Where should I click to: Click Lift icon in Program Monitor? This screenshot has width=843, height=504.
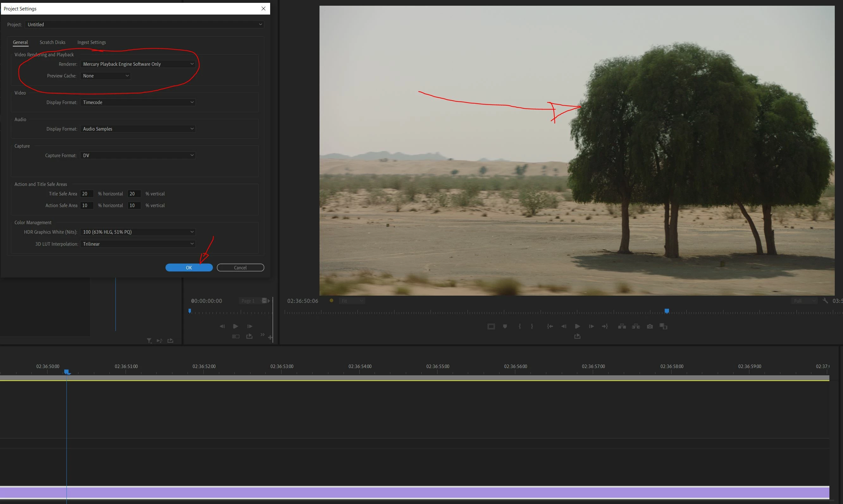(622, 326)
